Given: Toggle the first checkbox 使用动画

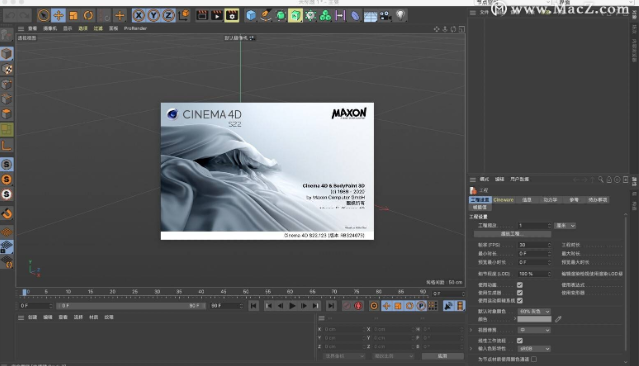Looking at the screenshot, I should (520, 285).
